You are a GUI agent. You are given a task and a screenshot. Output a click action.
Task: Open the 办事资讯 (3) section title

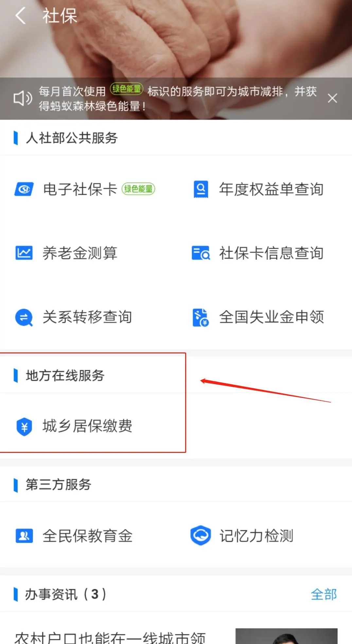tap(65, 594)
